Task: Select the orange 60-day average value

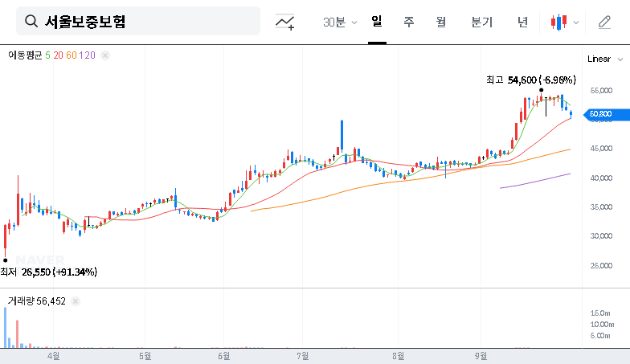Action: [x=71, y=55]
